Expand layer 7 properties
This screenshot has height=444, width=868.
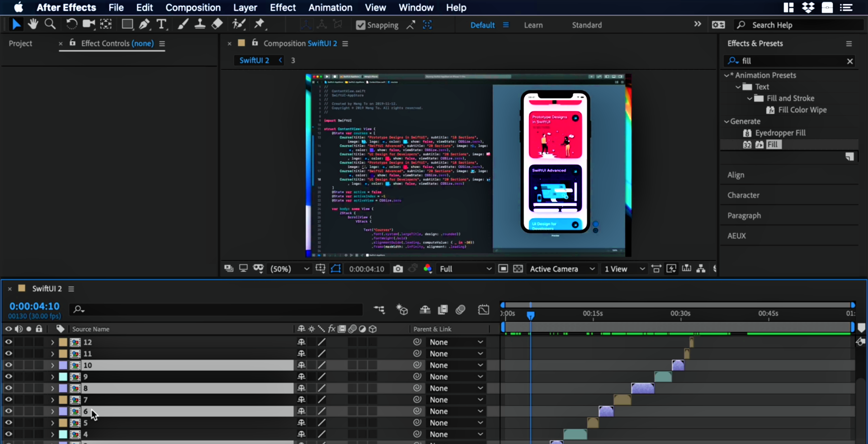[52, 400]
